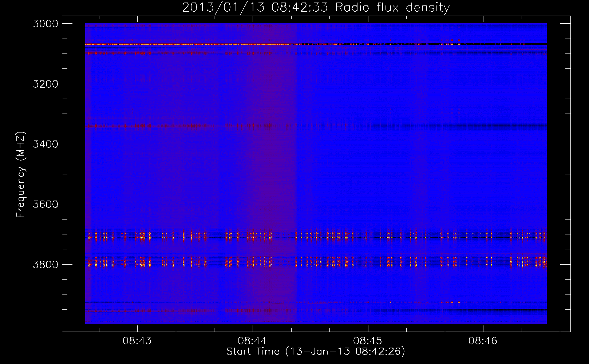Click the "Frequency (MHZ)" axis title

21,175
